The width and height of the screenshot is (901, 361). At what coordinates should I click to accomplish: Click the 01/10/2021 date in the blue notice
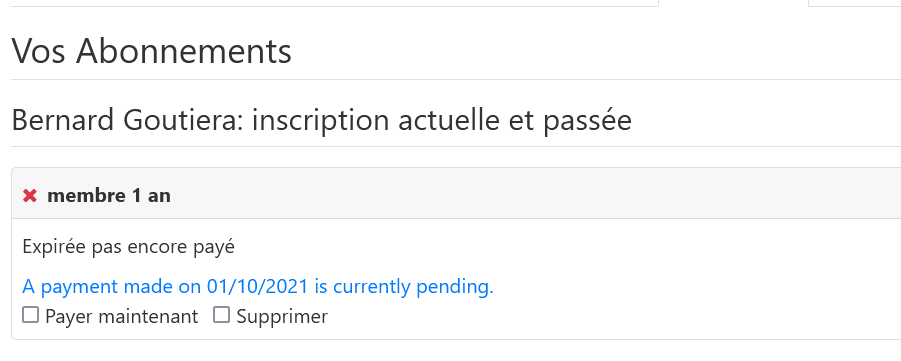(x=257, y=286)
